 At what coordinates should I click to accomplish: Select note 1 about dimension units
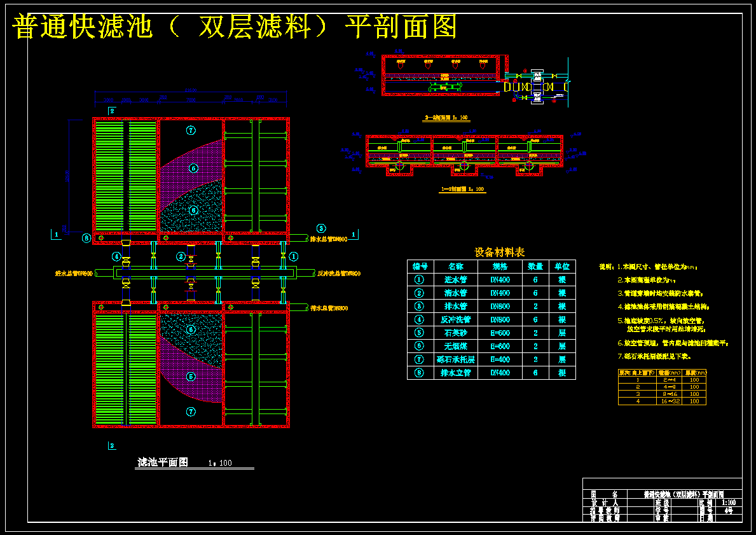(657, 267)
